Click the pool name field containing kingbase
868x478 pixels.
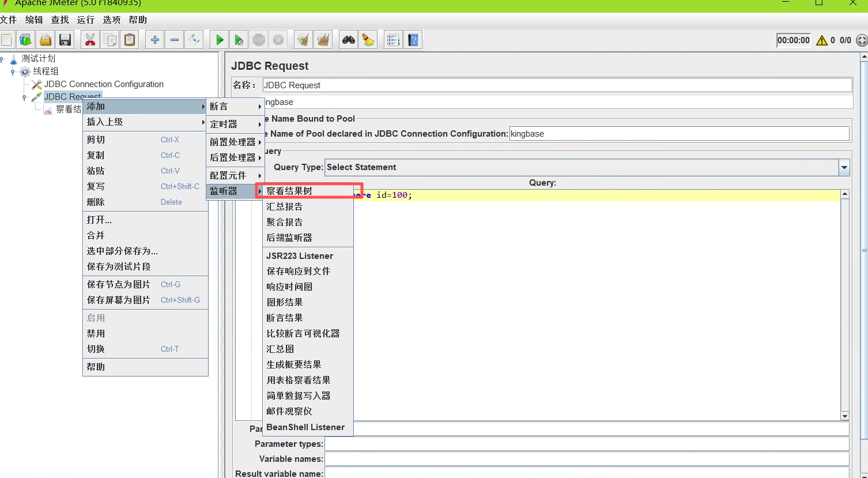click(x=679, y=134)
